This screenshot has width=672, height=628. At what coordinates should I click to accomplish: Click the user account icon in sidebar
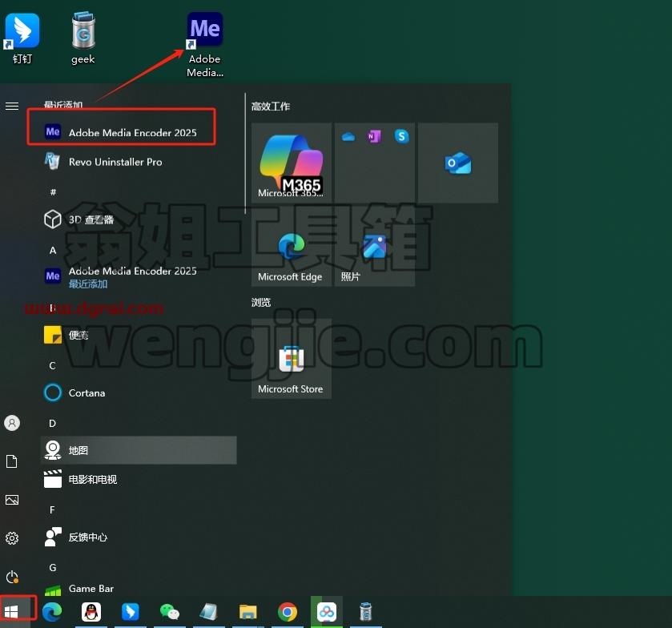[12, 423]
